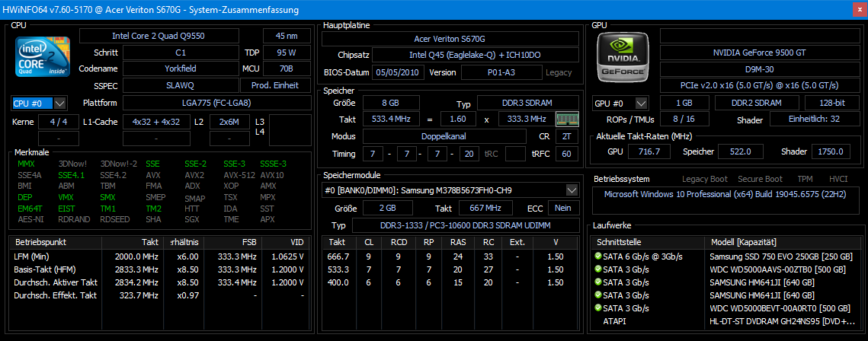Screen dimensions: 868x341
Task: Close the HWiNFO64 summary window
Action: point(857,9)
